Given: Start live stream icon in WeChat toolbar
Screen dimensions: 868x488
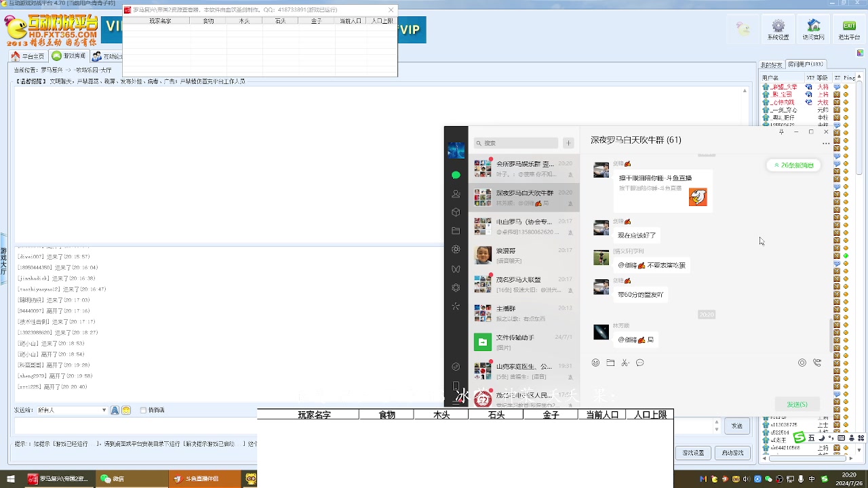Looking at the screenshot, I should click(x=802, y=363).
